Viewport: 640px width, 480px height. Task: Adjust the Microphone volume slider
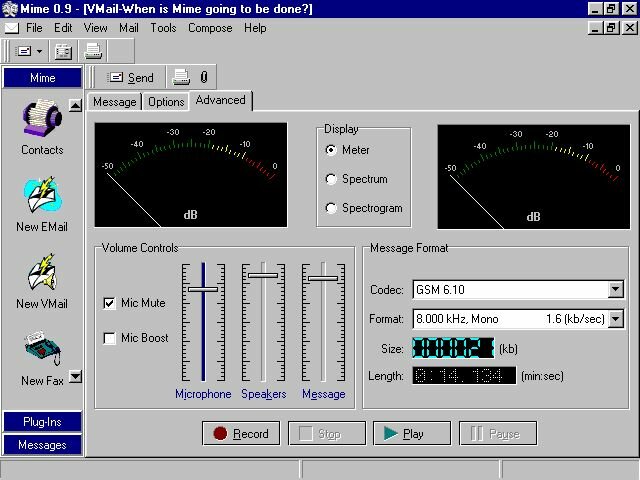[x=203, y=289]
